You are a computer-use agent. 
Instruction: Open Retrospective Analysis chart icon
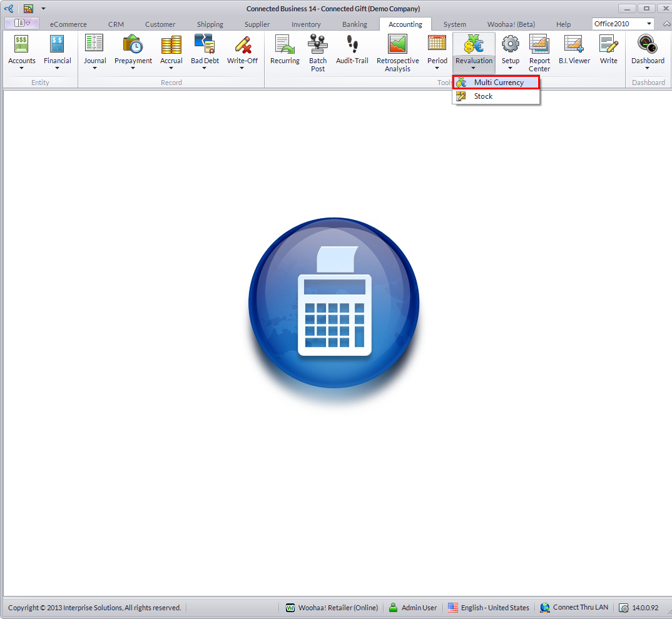397,44
